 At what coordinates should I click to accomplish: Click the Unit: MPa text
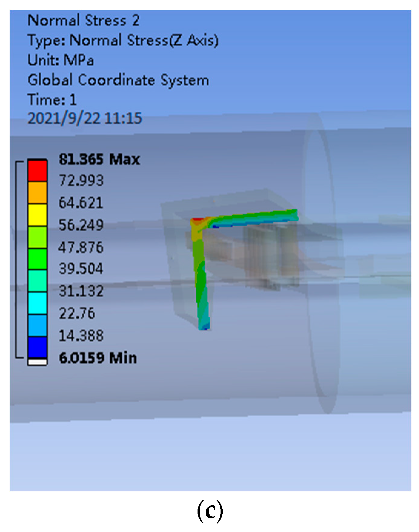tap(61, 60)
